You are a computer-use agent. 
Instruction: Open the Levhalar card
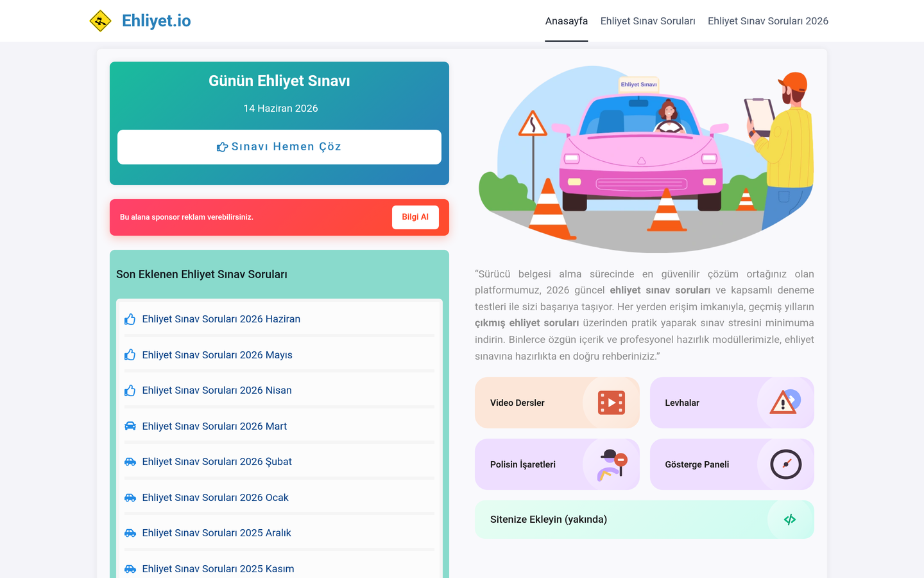pyautogui.click(x=732, y=403)
